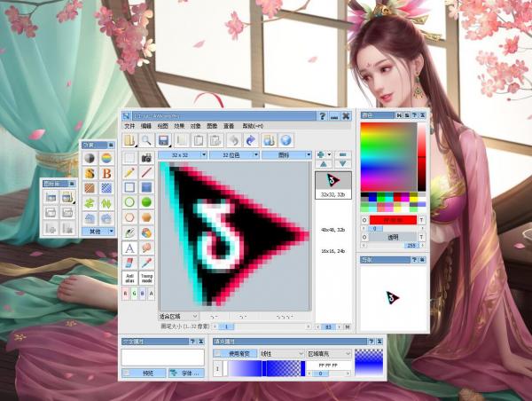This screenshot has width=532, height=401.
Task: Open the 文件 menu
Action: point(129,127)
